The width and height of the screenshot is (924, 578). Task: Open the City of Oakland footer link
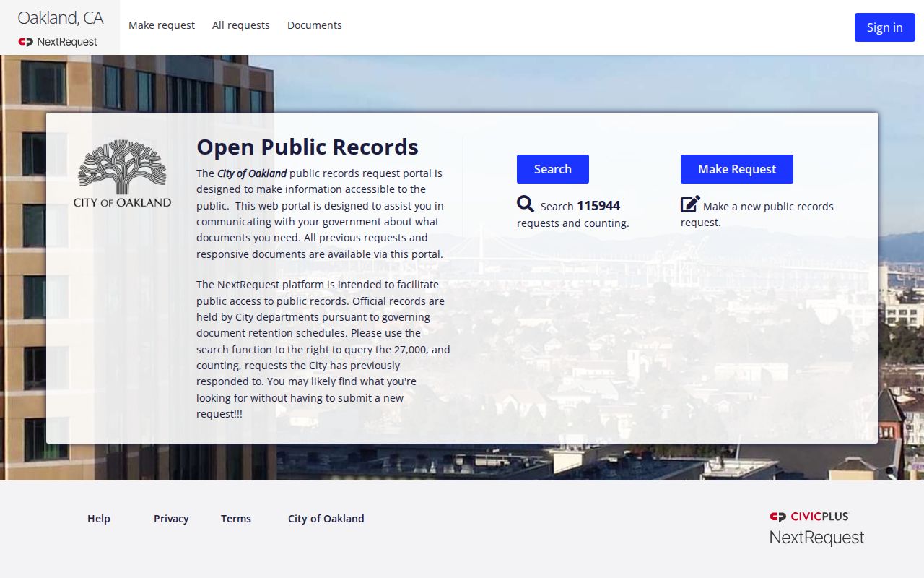point(326,519)
